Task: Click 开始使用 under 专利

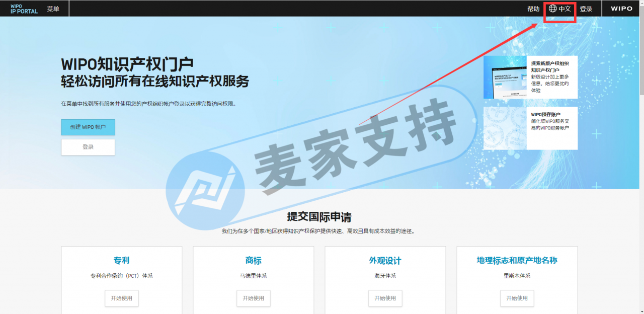Action: point(122,298)
